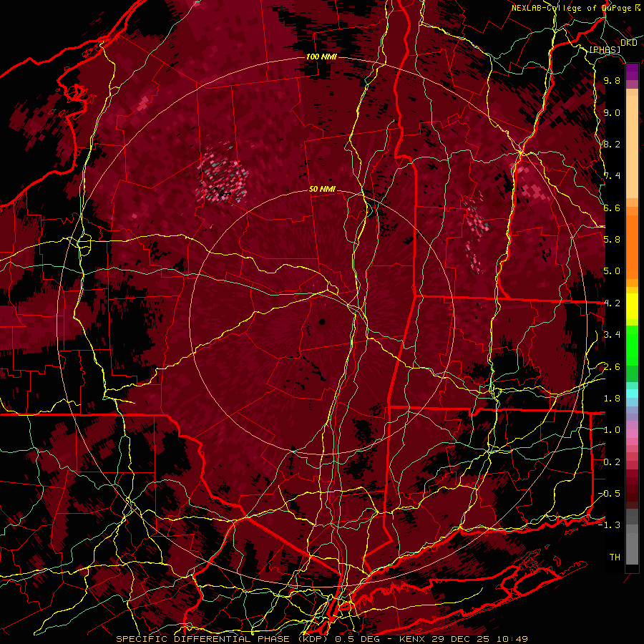Click the radar site center dot

tap(322, 322)
